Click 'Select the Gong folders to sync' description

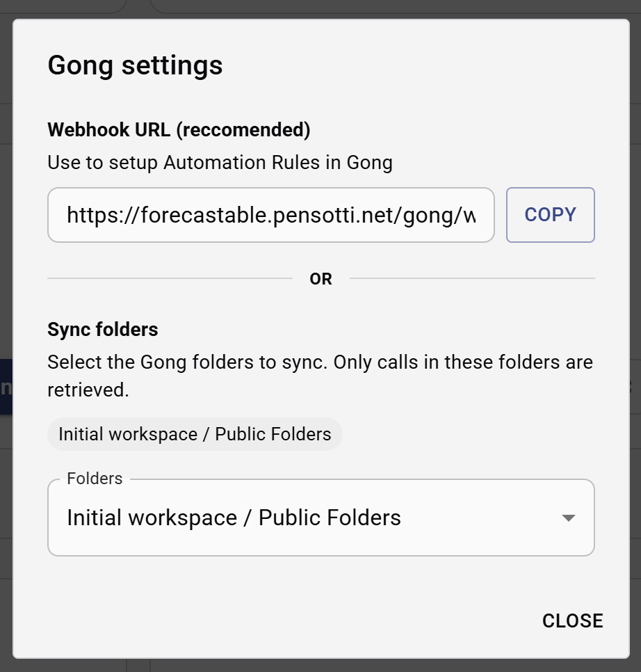[320, 376]
